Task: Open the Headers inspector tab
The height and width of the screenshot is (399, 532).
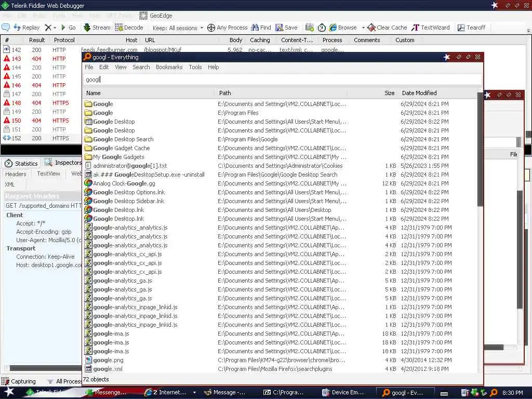Action: coord(16,174)
